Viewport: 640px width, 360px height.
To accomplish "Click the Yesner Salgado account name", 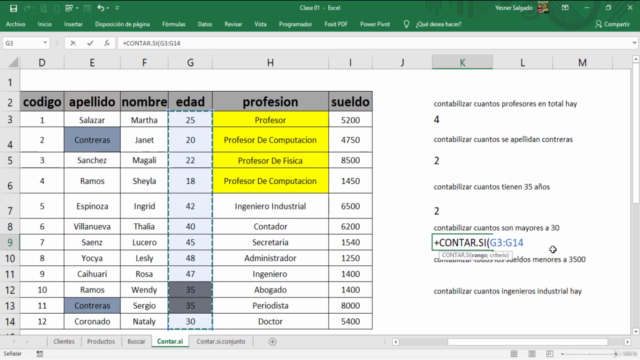I will coord(514,8).
